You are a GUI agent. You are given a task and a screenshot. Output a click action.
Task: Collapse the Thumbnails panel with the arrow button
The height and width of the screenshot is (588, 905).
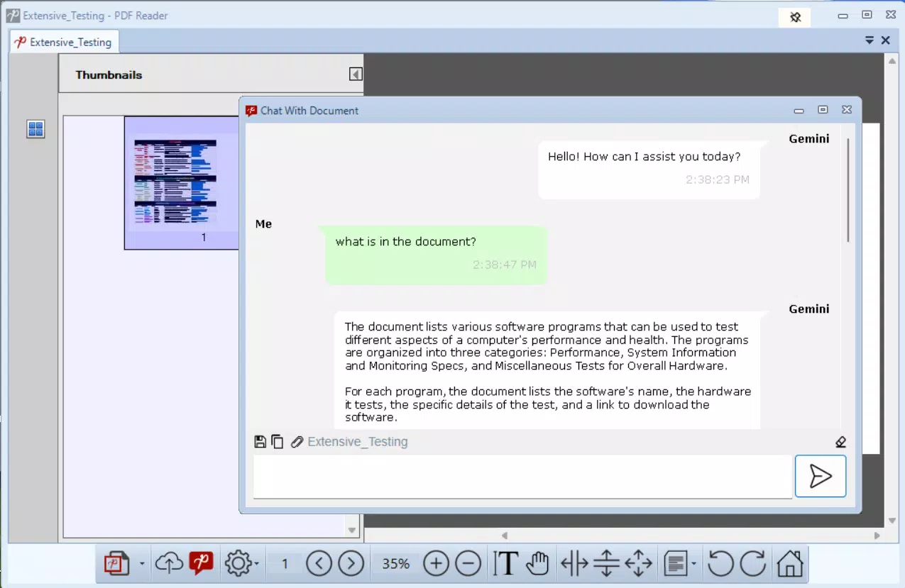tap(356, 74)
